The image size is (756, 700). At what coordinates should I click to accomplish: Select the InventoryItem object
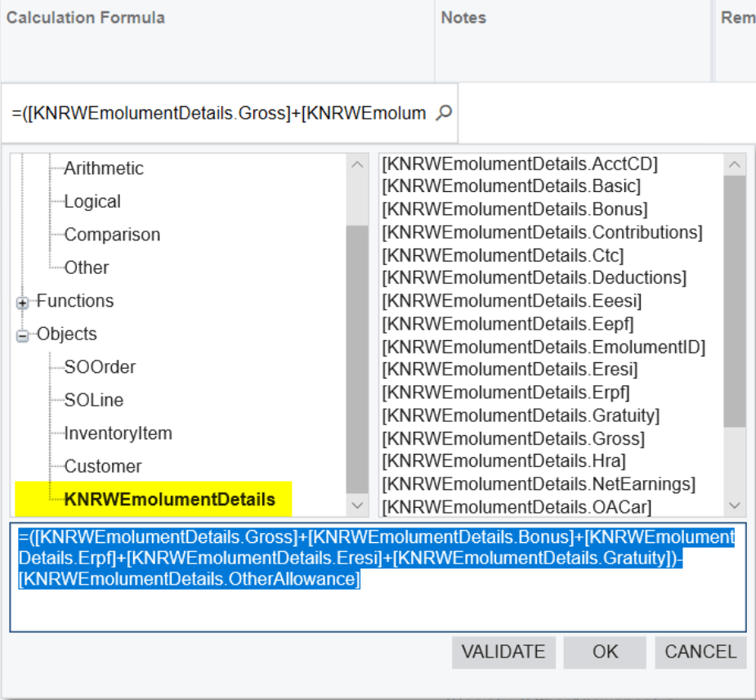tap(119, 433)
